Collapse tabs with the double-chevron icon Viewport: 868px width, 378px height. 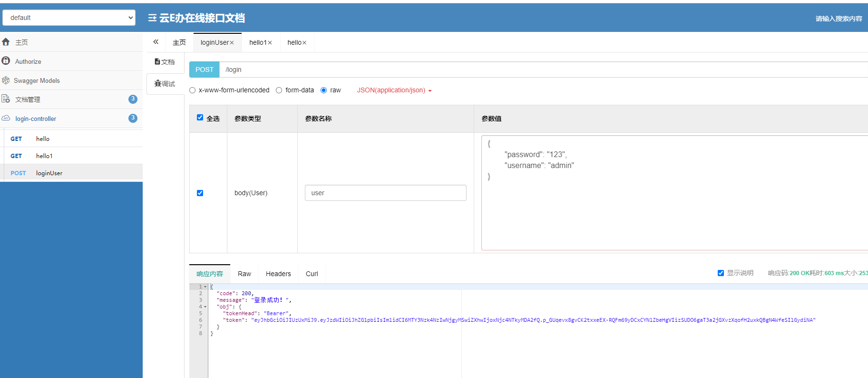[156, 42]
